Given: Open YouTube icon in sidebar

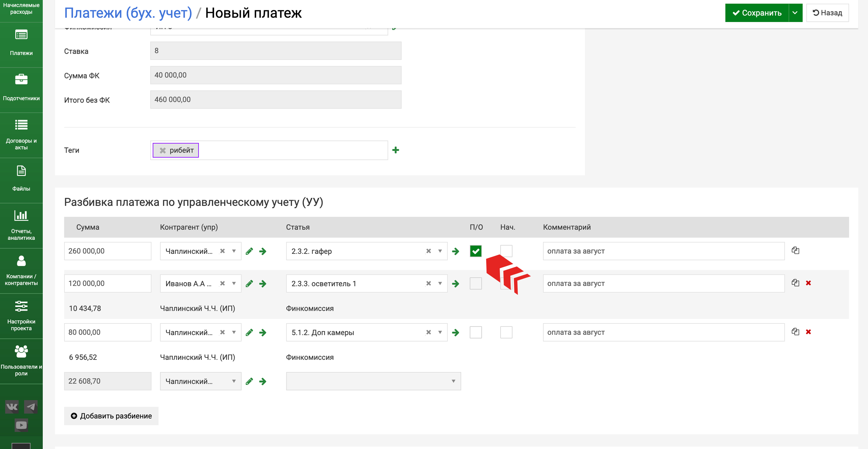Looking at the screenshot, I should click(x=21, y=425).
